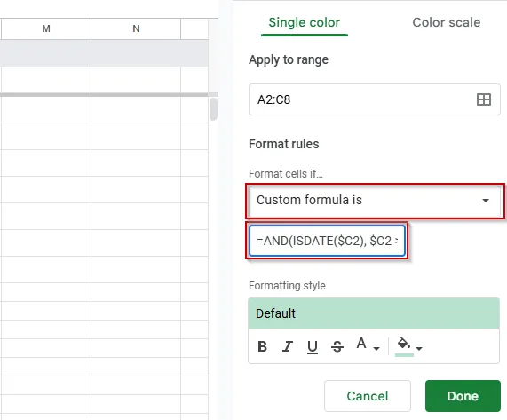Click the Cancel button
This screenshot has width=507, height=420.
pyautogui.click(x=368, y=396)
